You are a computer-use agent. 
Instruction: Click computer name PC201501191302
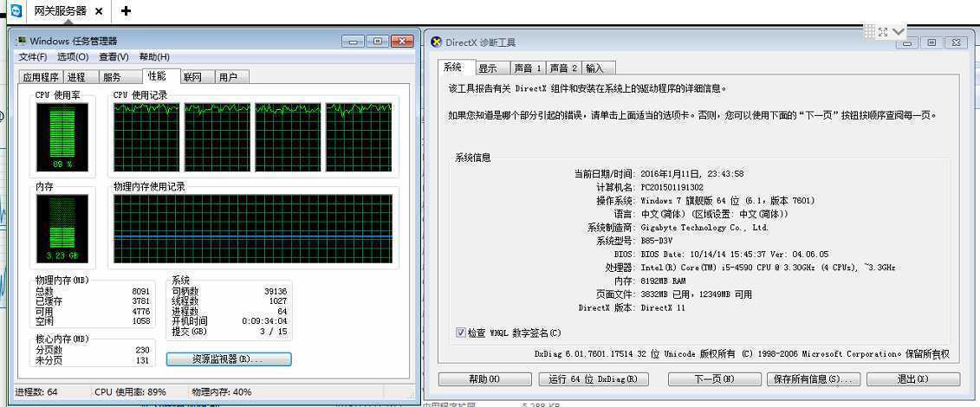pyautogui.click(x=672, y=187)
